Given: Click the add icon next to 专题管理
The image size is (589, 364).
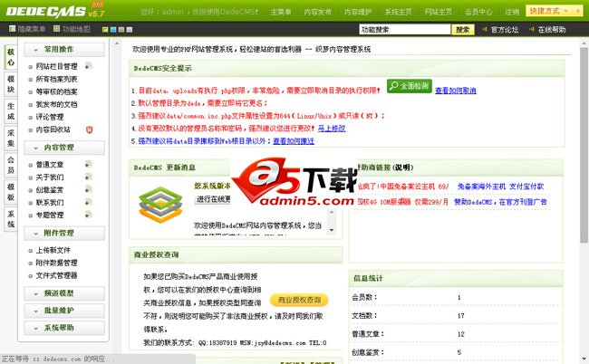Looking at the screenshot, I should tap(88, 215).
